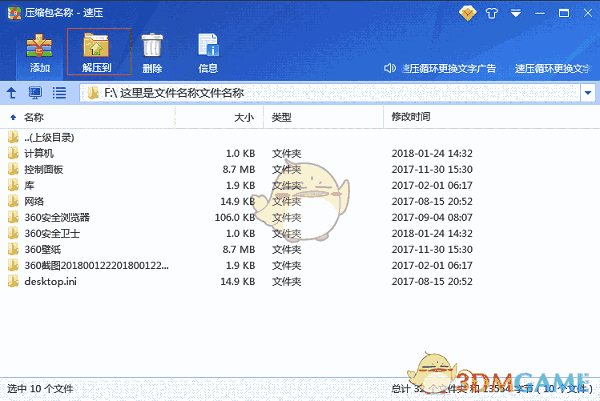This screenshot has height=401, width=600.
Task: Click folder icon of 360安全卫士 row
Action: coord(13,233)
